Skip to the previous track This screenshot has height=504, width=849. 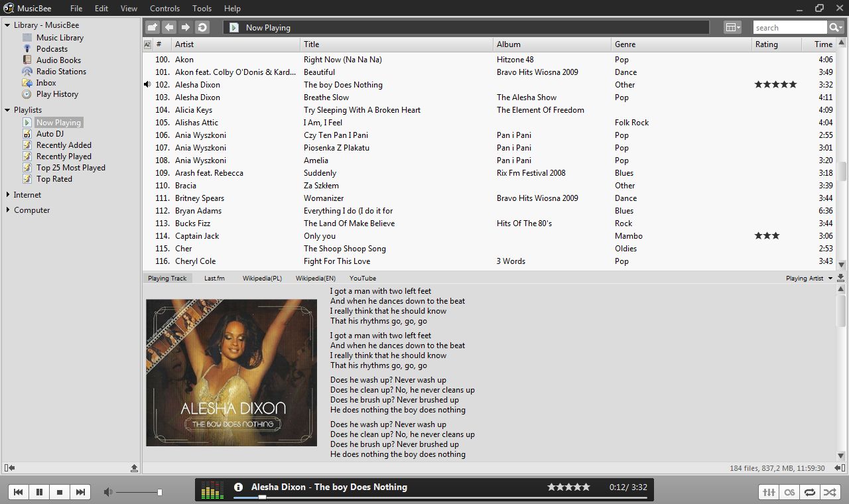[x=19, y=492]
